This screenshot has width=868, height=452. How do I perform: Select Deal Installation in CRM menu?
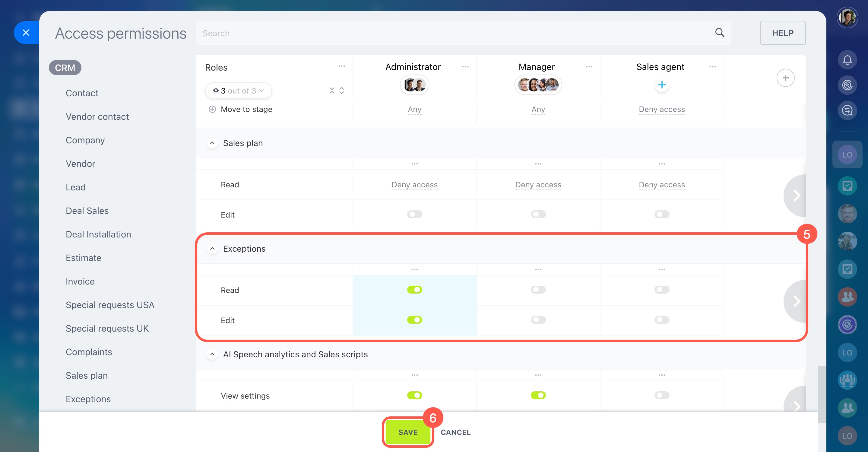98,234
